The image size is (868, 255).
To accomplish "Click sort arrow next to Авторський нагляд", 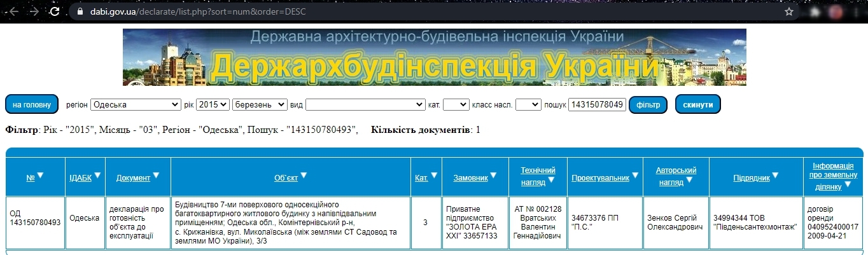I will pyautogui.click(x=689, y=180).
